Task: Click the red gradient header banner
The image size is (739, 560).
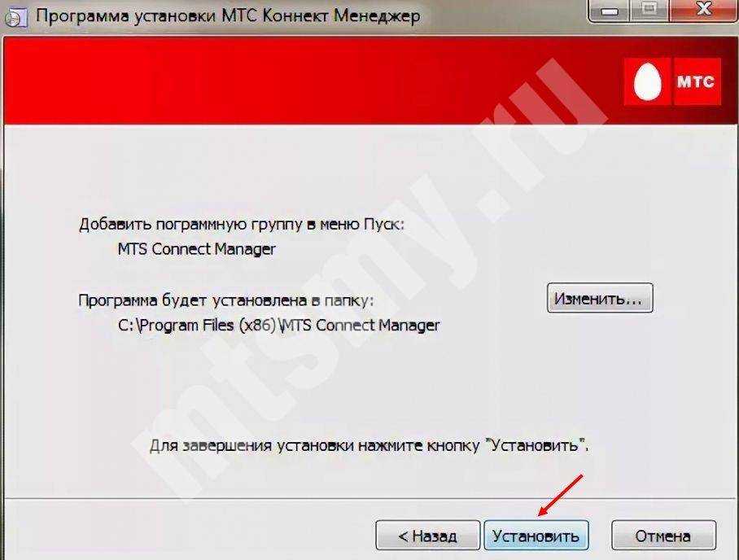Action: 311,81
